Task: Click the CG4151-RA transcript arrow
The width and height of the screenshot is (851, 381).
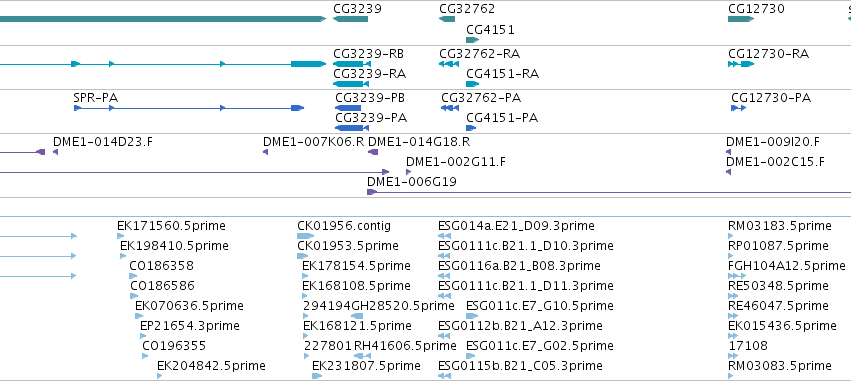Action: pos(472,84)
